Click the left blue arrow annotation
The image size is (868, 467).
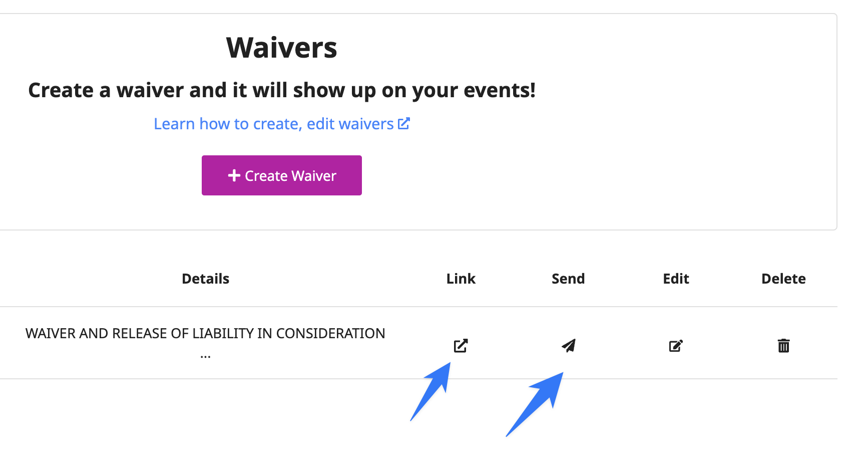click(430, 391)
